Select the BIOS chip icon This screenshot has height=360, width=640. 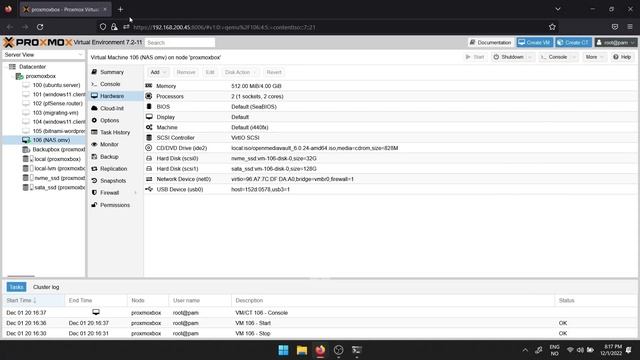point(149,107)
